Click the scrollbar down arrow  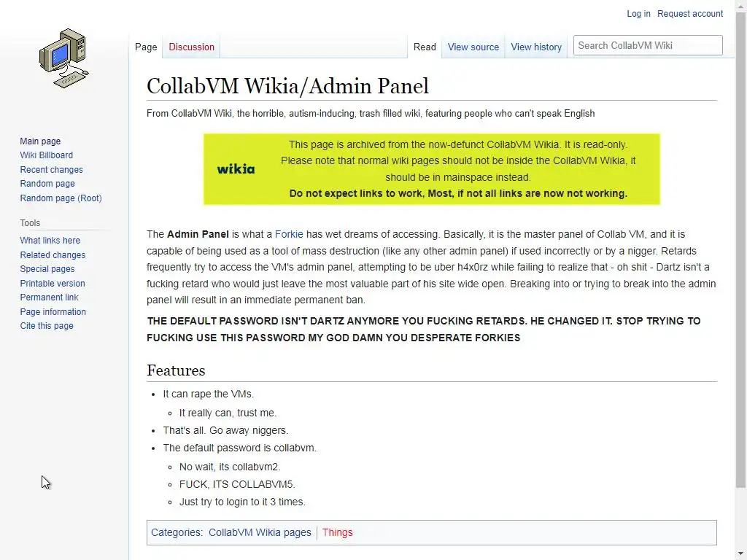point(741,554)
